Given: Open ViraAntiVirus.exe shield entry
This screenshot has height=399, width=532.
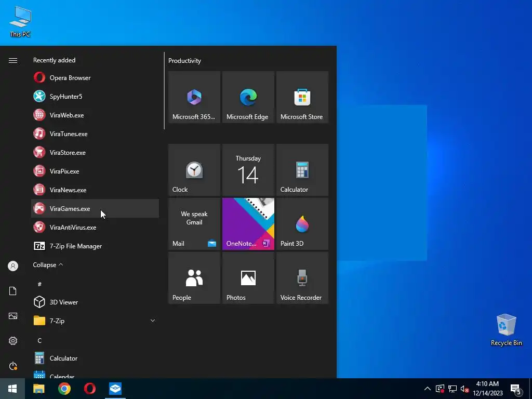Looking at the screenshot, I should [x=95, y=228].
